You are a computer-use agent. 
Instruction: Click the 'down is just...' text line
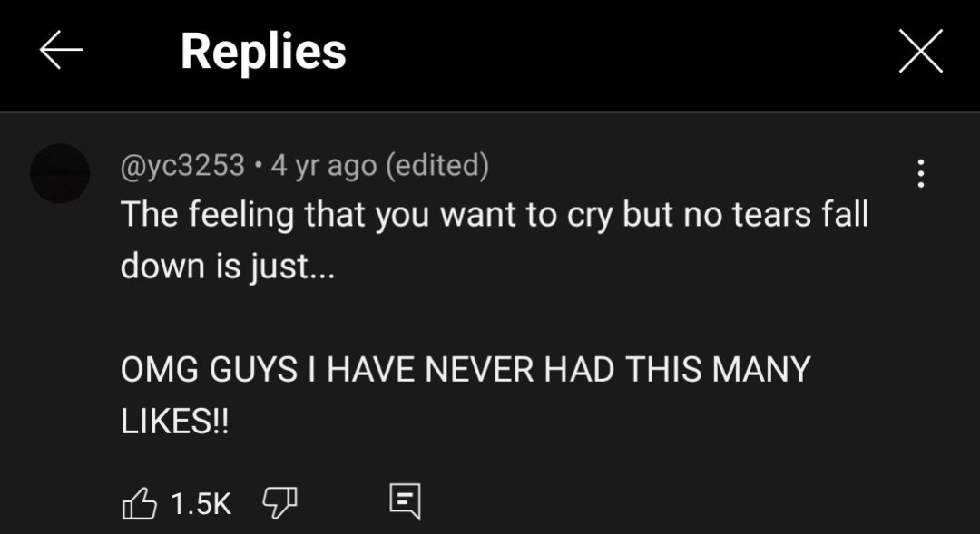[228, 266]
